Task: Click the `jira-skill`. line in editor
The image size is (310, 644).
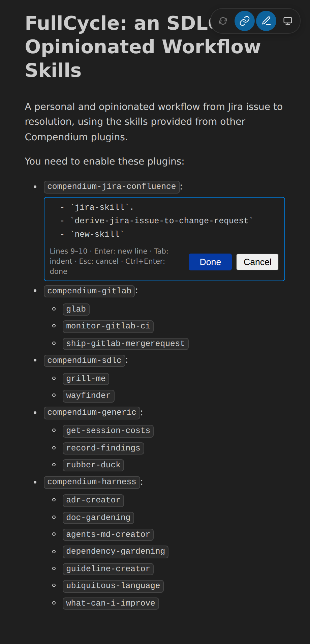Action: [97, 207]
